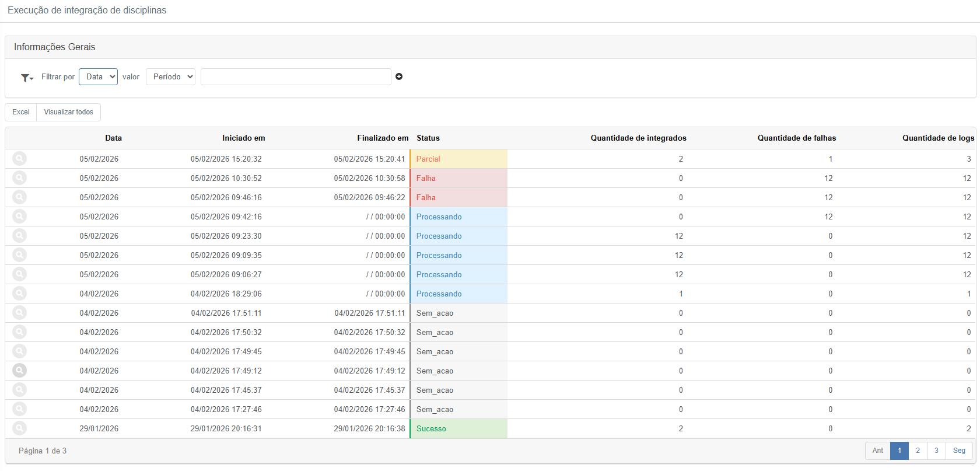The width and height of the screenshot is (980, 471).
Task: Click the filter value text field
Action: [x=296, y=76]
